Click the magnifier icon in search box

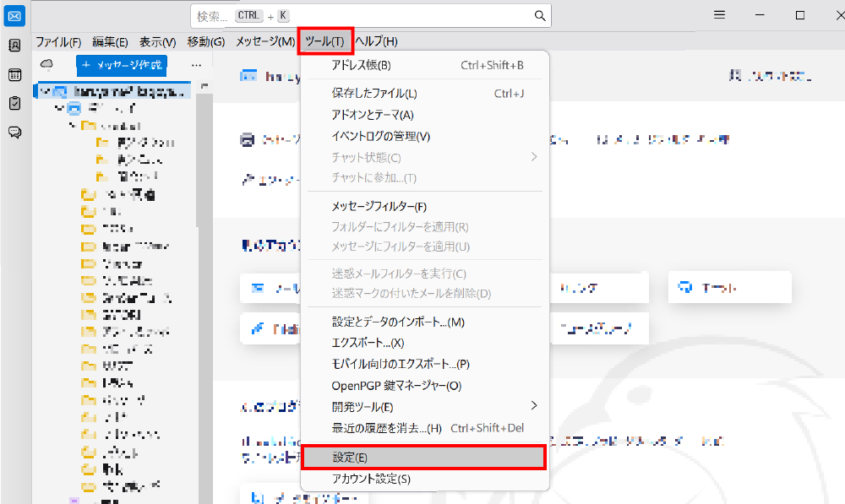click(540, 16)
